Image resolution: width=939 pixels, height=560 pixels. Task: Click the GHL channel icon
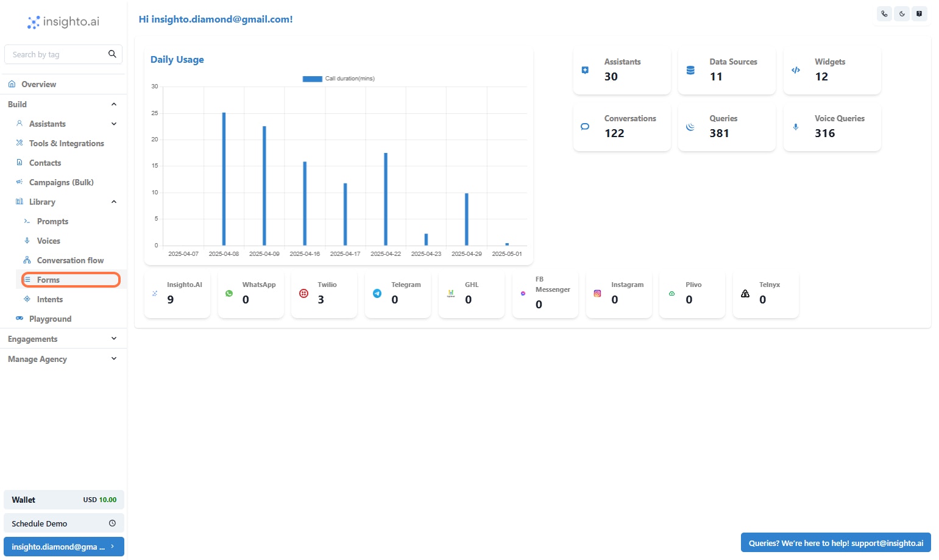451,294
